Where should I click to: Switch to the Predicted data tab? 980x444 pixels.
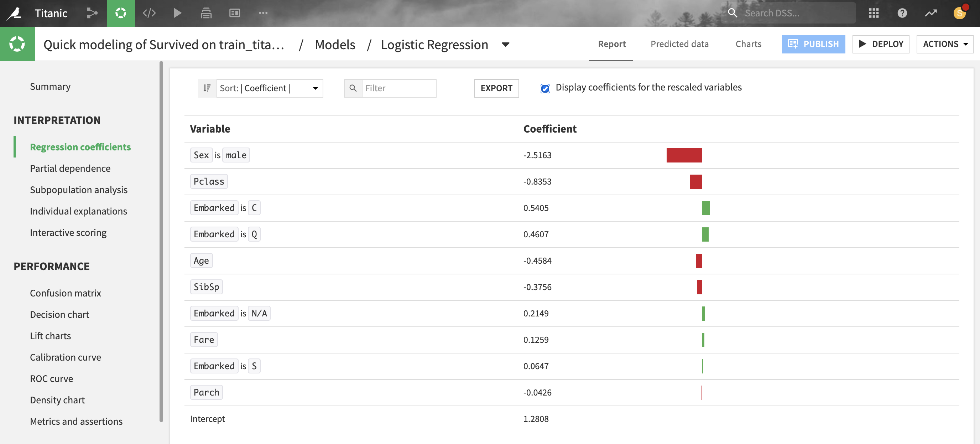pos(679,44)
